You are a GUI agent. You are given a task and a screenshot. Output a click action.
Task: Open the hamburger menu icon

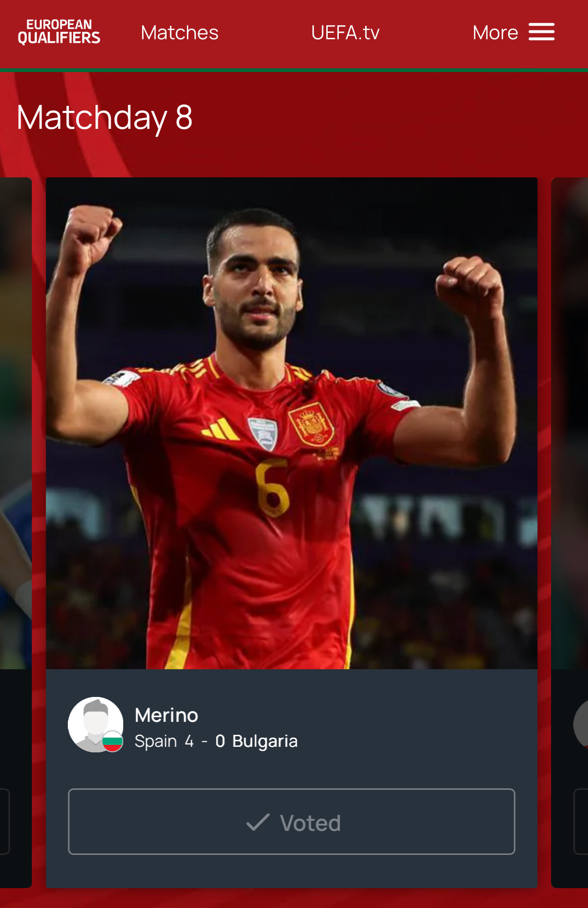click(541, 32)
